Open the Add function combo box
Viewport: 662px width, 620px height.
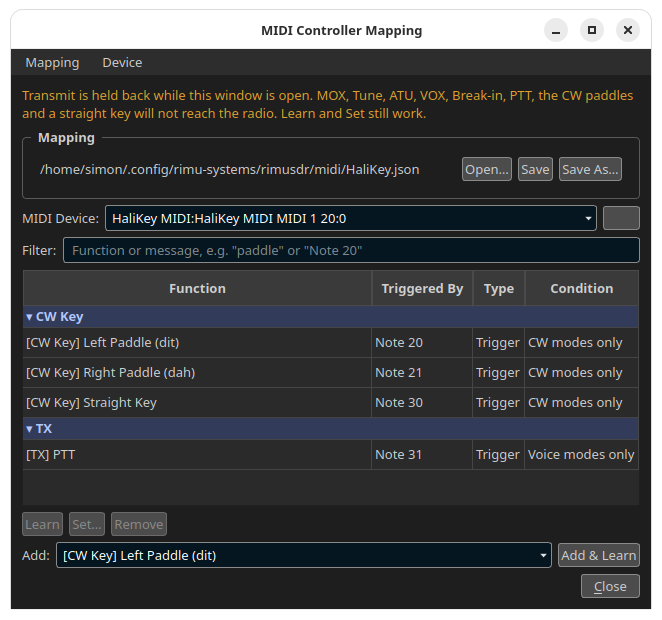pyautogui.click(x=304, y=555)
